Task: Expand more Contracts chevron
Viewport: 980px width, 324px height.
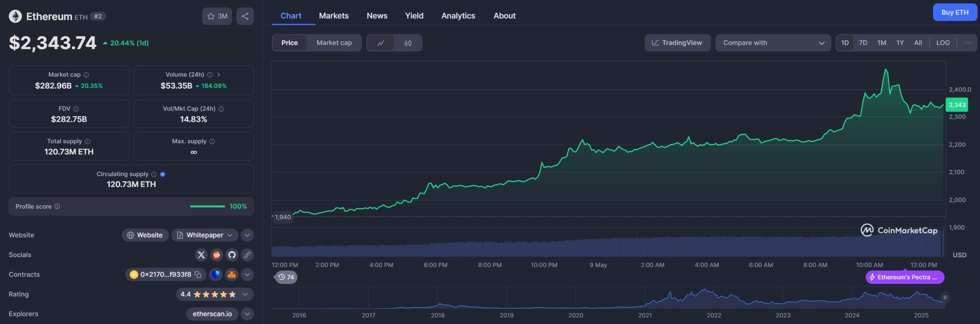Action: point(247,275)
